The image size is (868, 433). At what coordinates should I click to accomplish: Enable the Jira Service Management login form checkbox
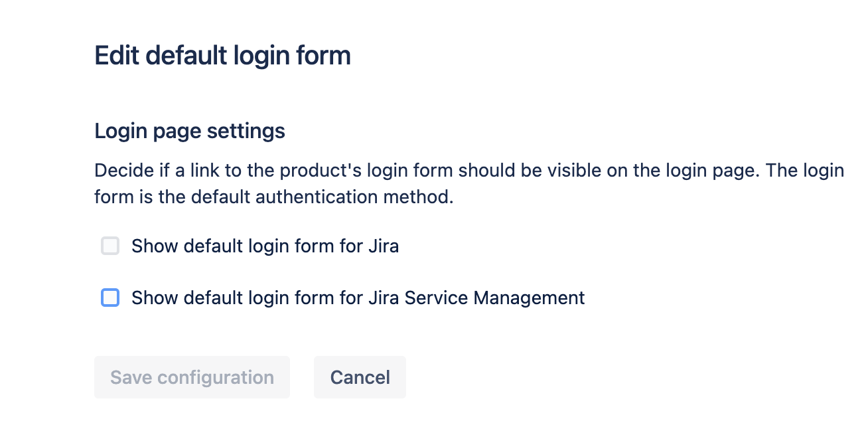click(110, 298)
